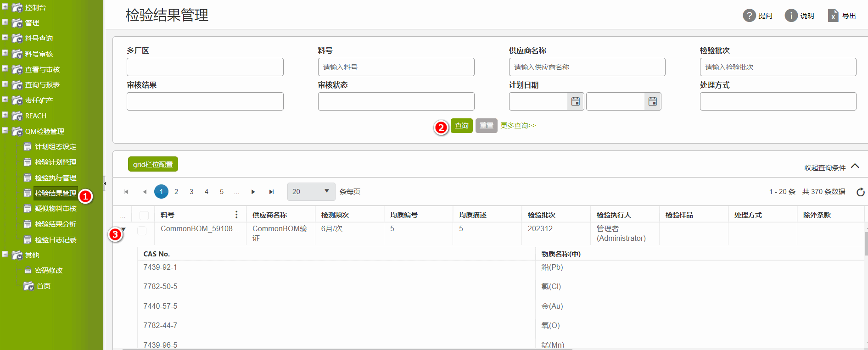Click the 疑似物料审核 page icon
Screen dimensions: 868x350
(28, 209)
